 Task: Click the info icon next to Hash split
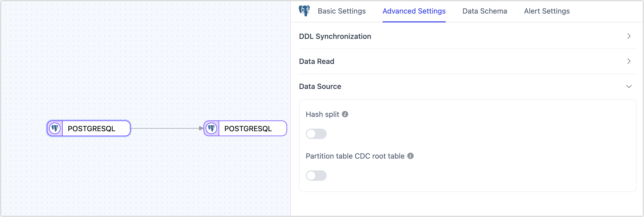345,114
